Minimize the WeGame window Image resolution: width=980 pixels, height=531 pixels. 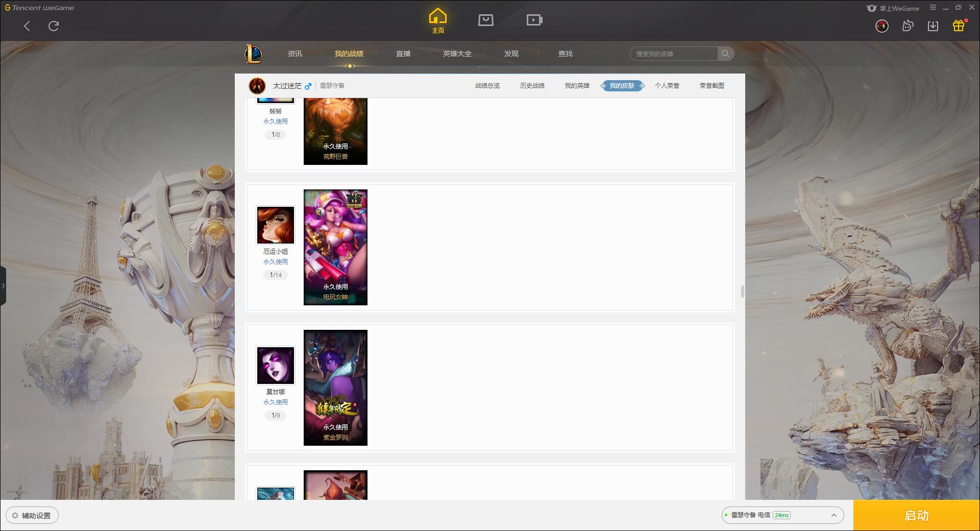(945, 8)
